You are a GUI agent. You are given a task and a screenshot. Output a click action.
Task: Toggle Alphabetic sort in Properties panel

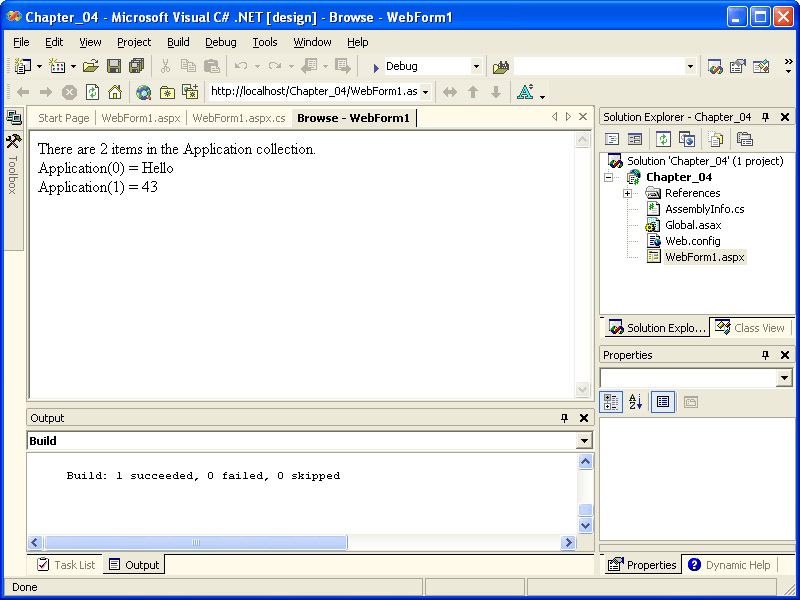(x=636, y=402)
